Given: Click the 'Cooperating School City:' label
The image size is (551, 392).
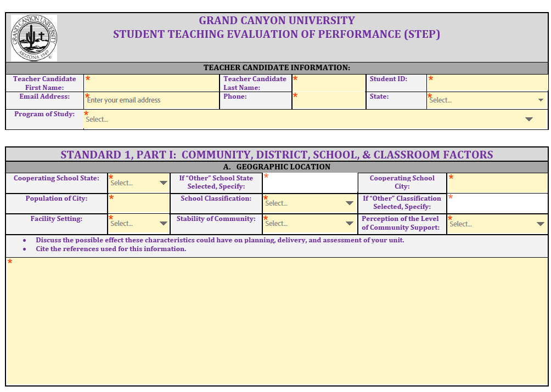Looking at the screenshot, I should click(x=402, y=183).
